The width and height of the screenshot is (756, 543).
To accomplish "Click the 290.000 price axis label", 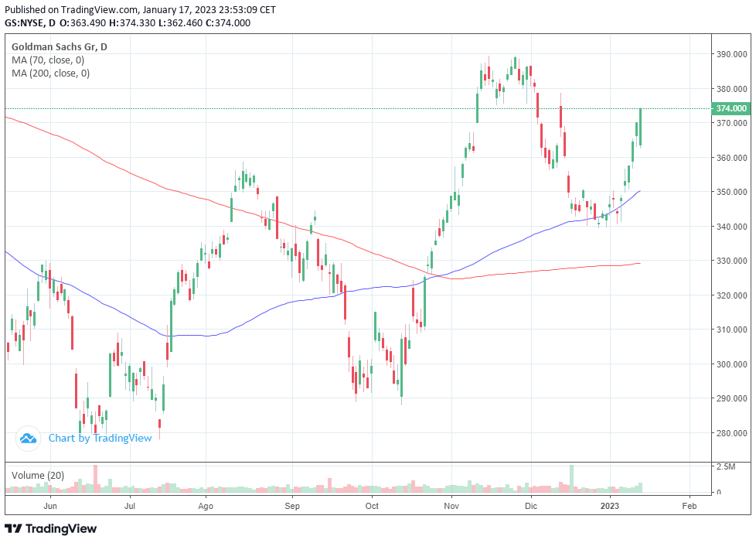I will point(731,398).
